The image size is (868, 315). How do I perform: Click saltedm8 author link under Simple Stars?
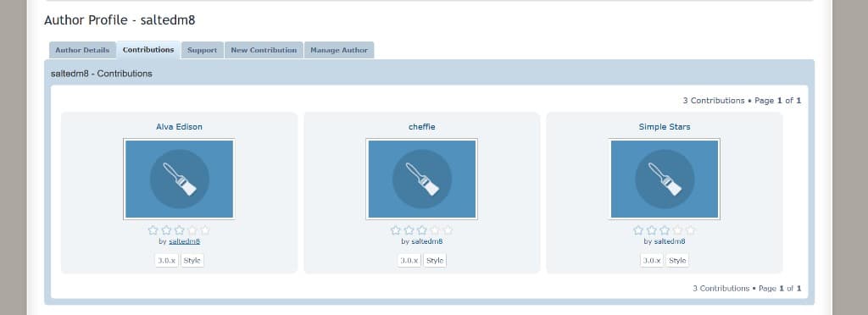click(x=670, y=241)
